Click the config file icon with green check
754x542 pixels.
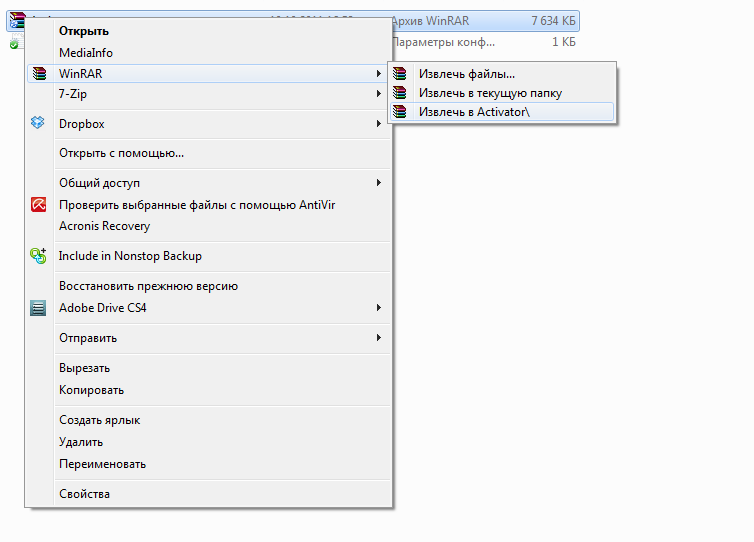(x=16, y=41)
